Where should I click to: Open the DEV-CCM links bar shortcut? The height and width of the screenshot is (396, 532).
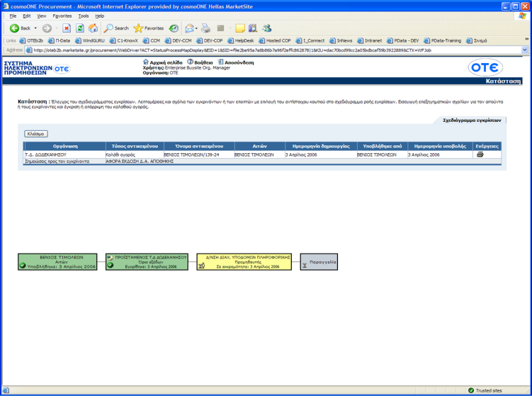[179, 40]
